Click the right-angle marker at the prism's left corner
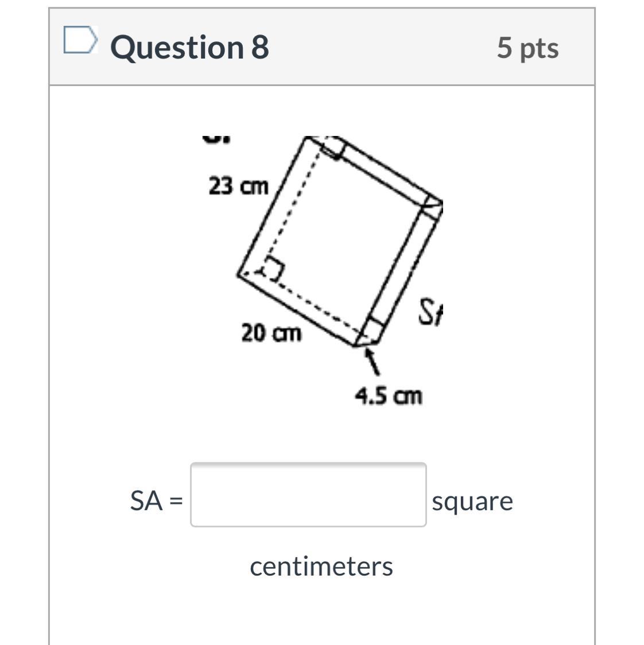The height and width of the screenshot is (645, 644). [x=271, y=270]
